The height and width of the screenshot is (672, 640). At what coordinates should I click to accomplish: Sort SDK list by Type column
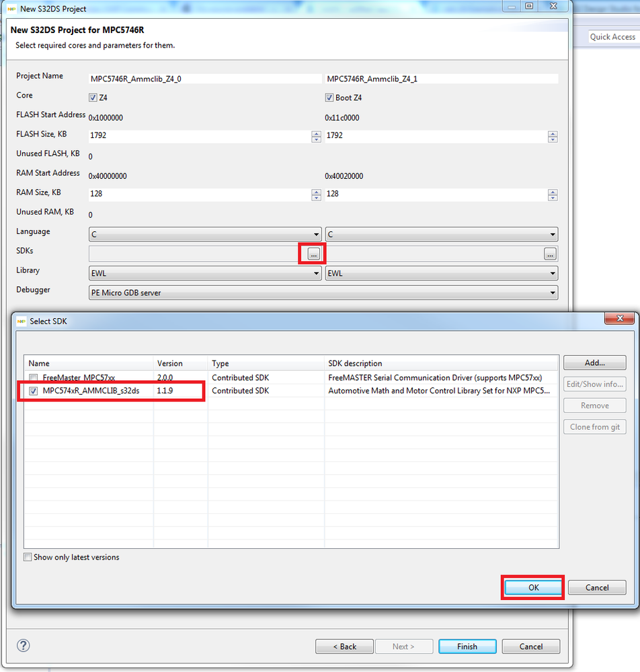pos(266,363)
